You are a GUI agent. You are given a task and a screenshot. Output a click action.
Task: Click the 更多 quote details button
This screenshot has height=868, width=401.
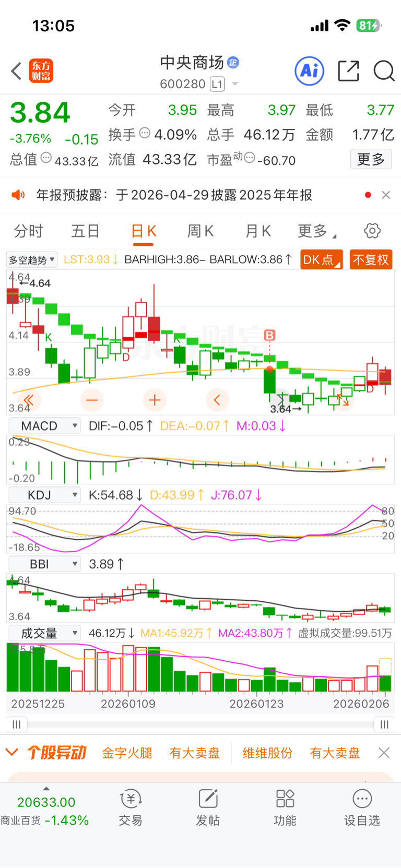[371, 159]
